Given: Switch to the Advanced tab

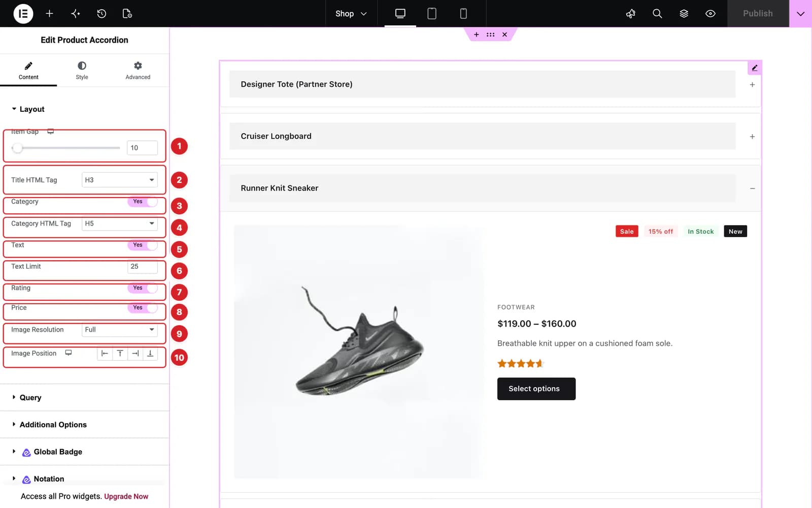Looking at the screenshot, I should [x=138, y=71].
